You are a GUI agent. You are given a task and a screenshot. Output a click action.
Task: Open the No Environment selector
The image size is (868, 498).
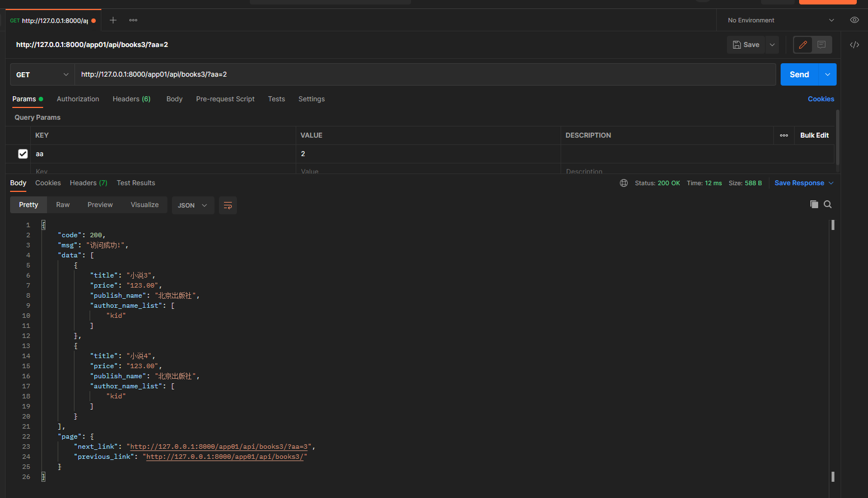(781, 20)
